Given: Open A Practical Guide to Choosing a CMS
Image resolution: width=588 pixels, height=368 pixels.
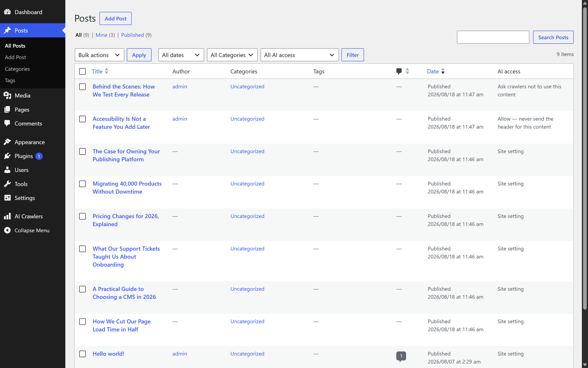Looking at the screenshot, I should coord(124,293).
